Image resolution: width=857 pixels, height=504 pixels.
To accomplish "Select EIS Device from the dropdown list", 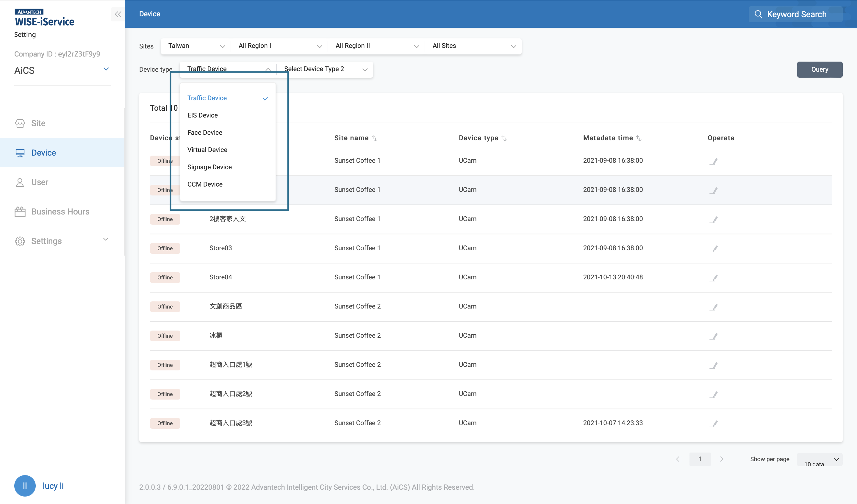I will (x=202, y=115).
